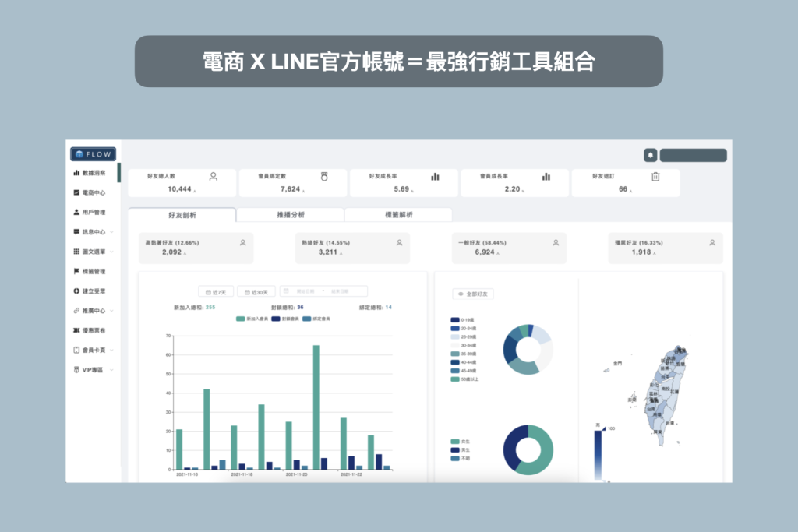
Task: Open 優惠票卷 ticket icon
Action: coord(76,330)
